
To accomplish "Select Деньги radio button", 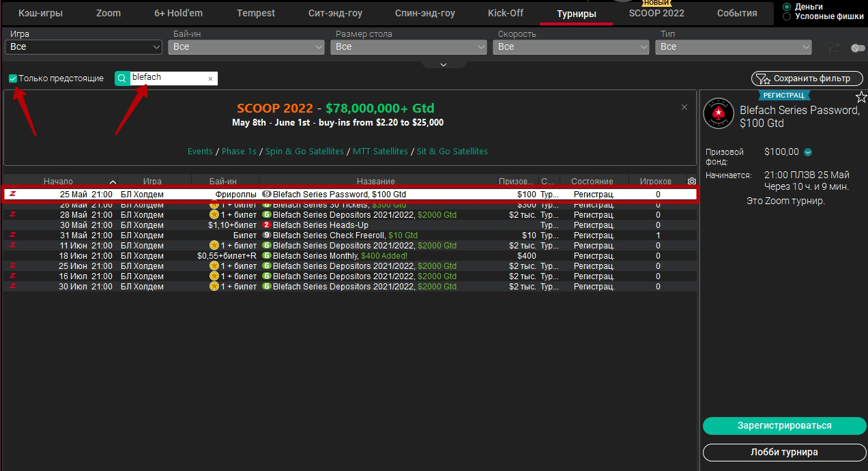I will pyautogui.click(x=787, y=7).
